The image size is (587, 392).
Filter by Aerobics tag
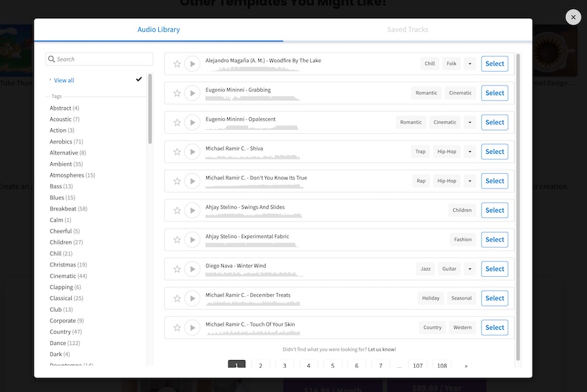[66, 141]
